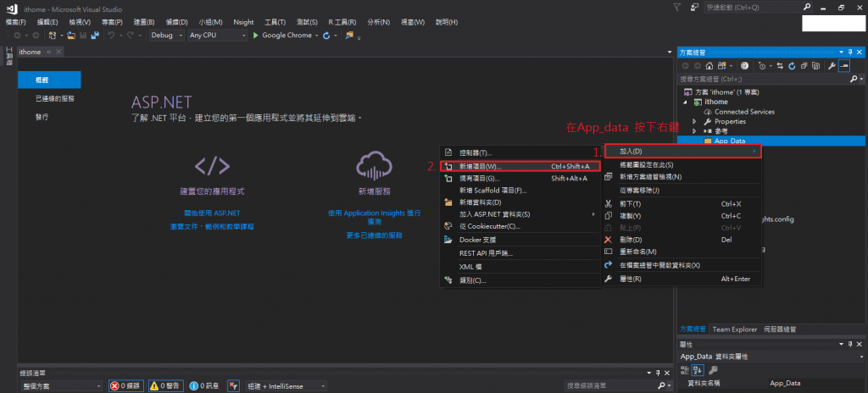Open the 更多已連線的服務 link

[374, 235]
